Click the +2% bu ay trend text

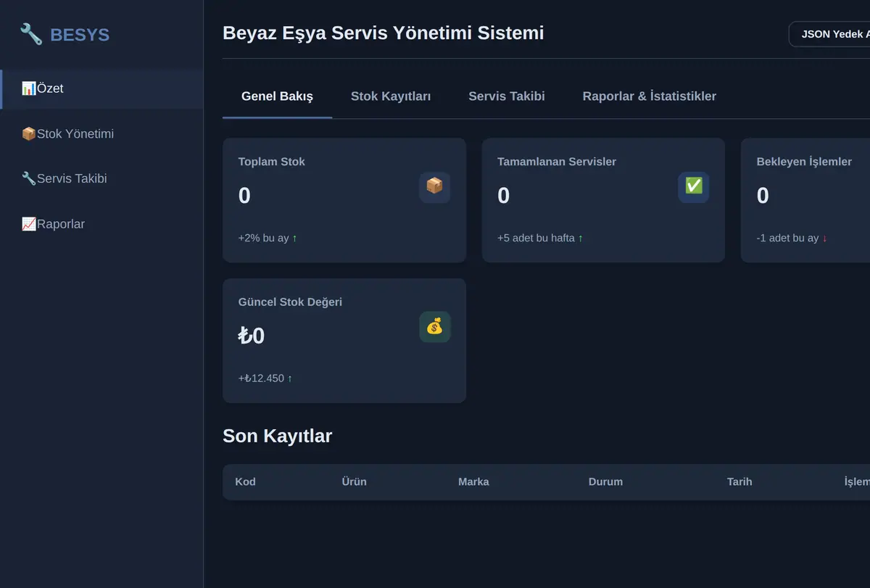(x=268, y=238)
